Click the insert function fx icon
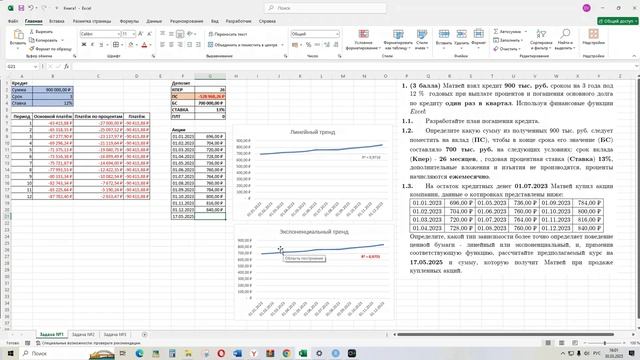 [x=67, y=67]
